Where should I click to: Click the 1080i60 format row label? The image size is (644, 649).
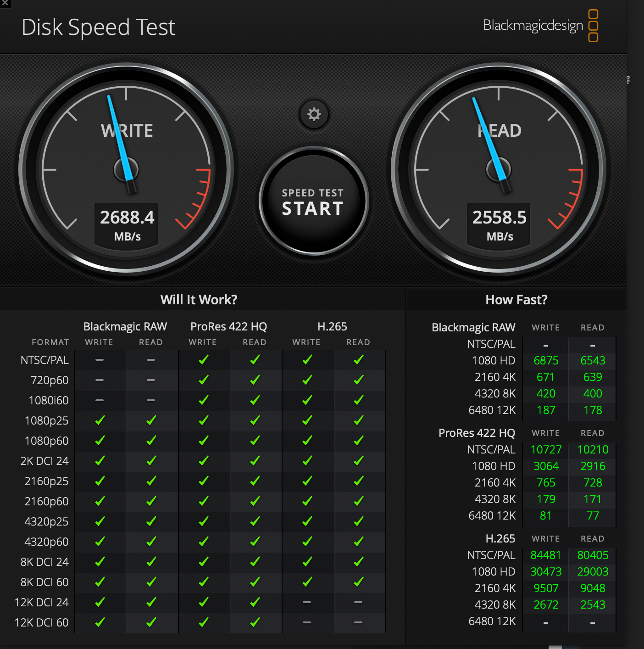click(x=49, y=401)
